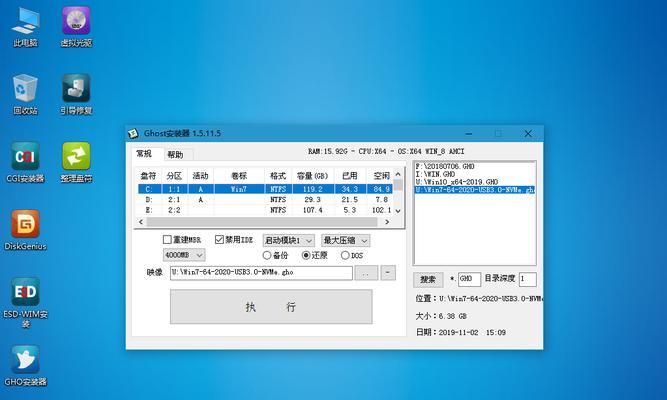Uncheck the 禁用IDE checkbox
667x400 pixels.
click(220, 240)
